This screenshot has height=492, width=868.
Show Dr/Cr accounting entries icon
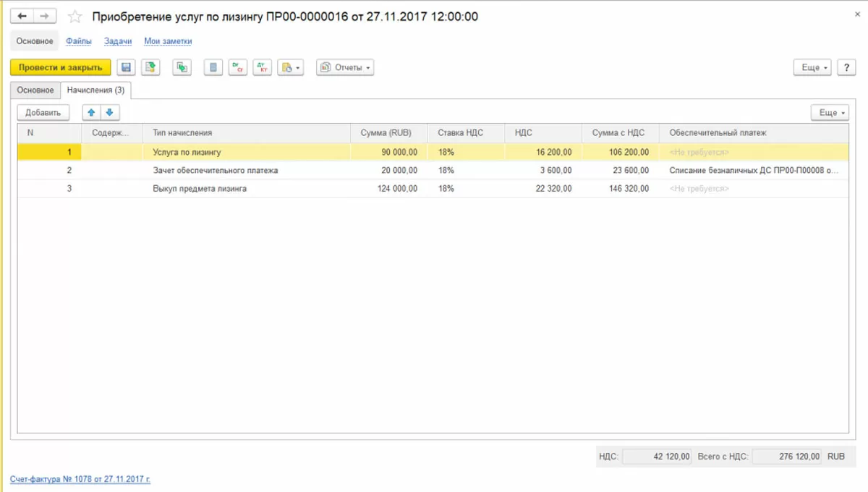coord(237,67)
